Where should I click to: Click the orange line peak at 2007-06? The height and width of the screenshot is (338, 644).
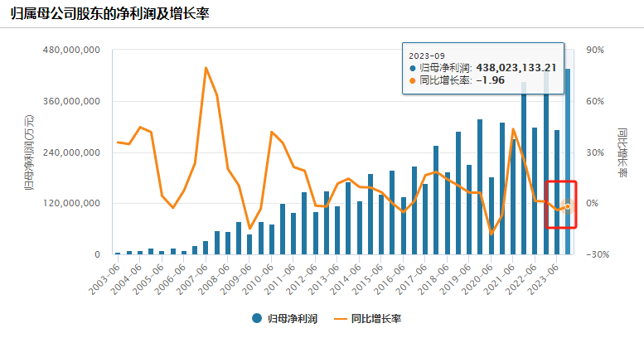(206, 68)
